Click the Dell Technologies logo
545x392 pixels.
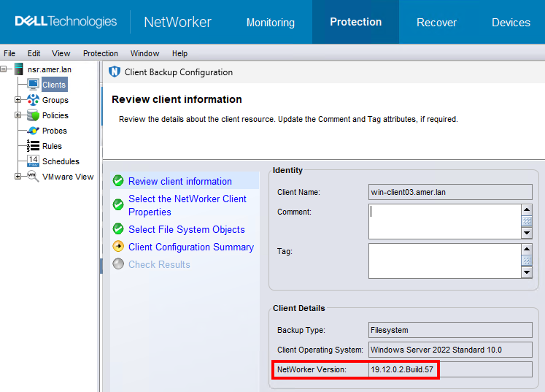[x=66, y=21]
